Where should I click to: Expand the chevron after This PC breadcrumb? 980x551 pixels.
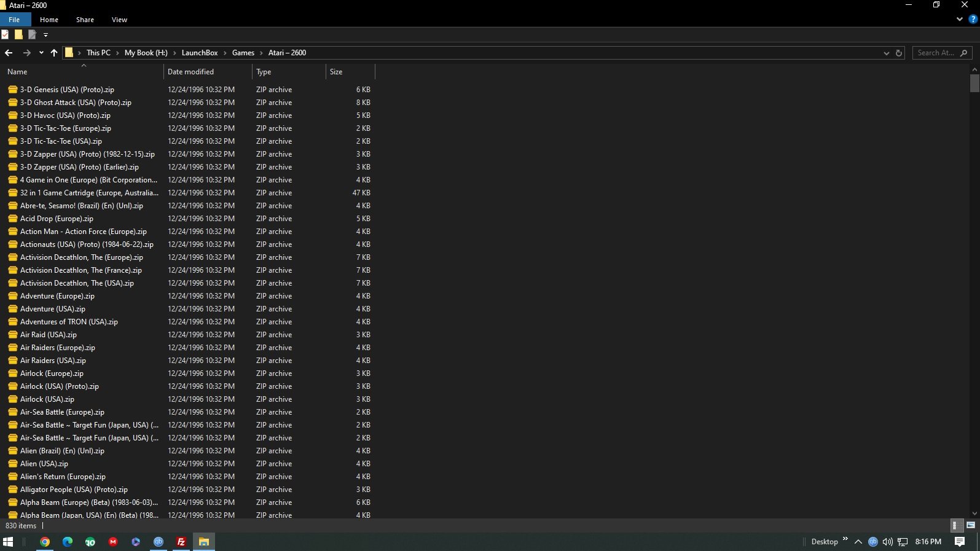(x=117, y=53)
